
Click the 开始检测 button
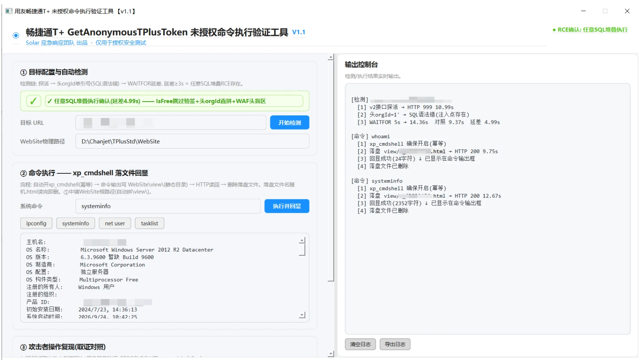pyautogui.click(x=289, y=122)
